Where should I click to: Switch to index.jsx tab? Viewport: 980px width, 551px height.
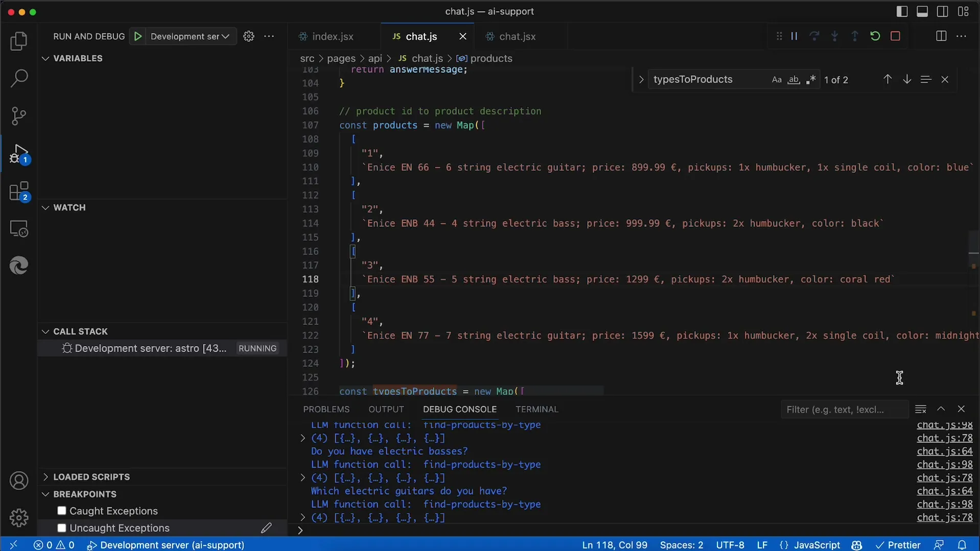pos(333,36)
